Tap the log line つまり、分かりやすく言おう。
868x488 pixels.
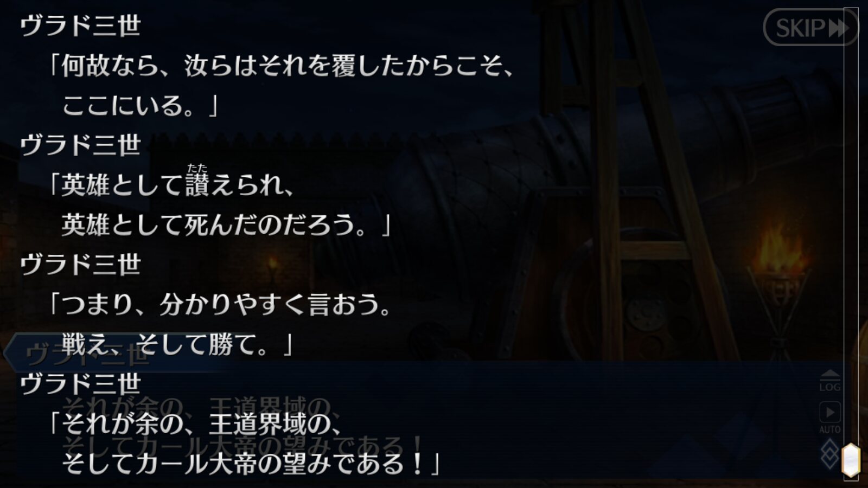pyautogui.click(x=220, y=304)
